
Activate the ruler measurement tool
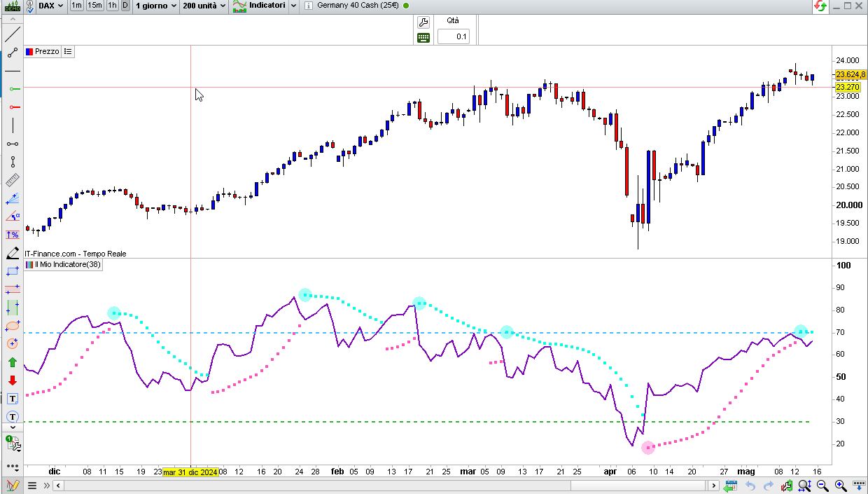(13, 180)
